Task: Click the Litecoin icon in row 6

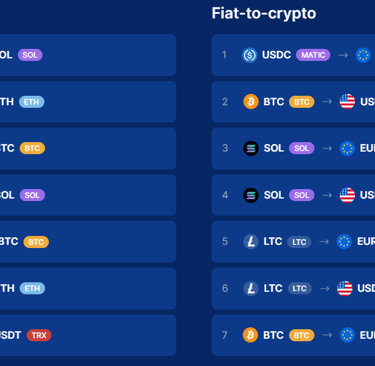Action: point(251,288)
